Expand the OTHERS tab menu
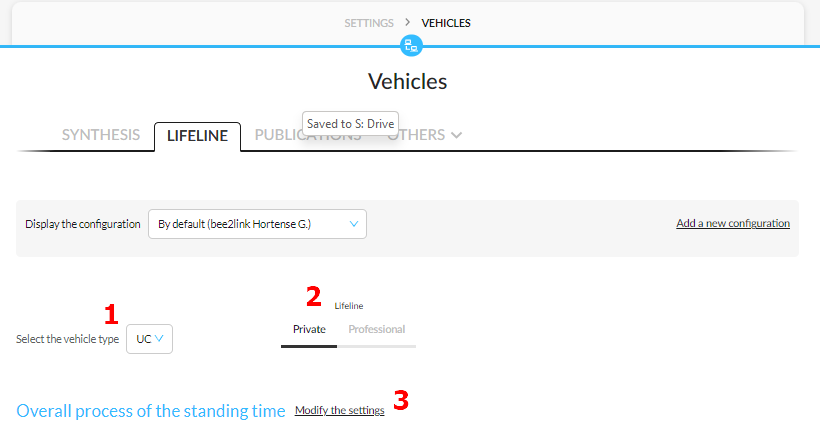Screen dimensions: 820x436 (425, 135)
